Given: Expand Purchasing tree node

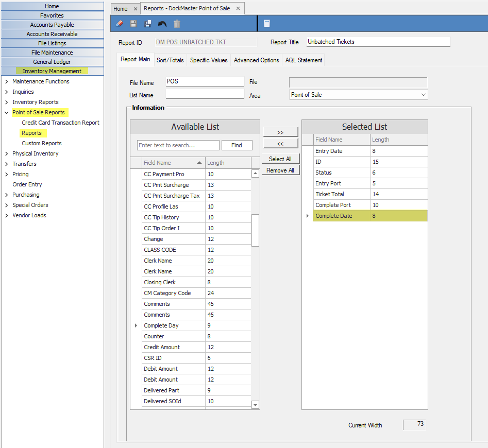Looking at the screenshot, I should pyautogui.click(x=7, y=195).
